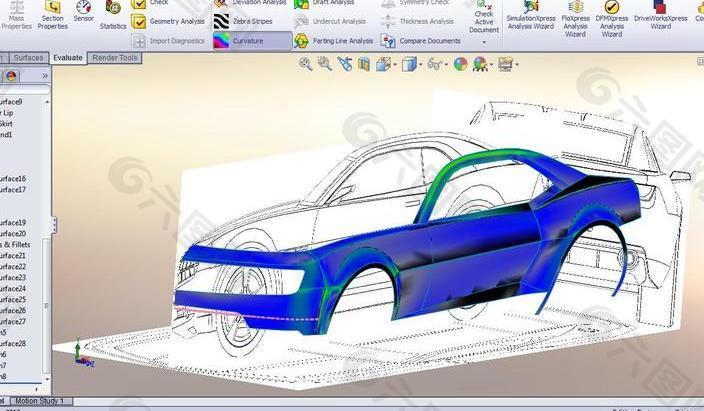Screen dimensions: 704x411
Task: Select Surface26 in the feature tree
Action: [13, 310]
